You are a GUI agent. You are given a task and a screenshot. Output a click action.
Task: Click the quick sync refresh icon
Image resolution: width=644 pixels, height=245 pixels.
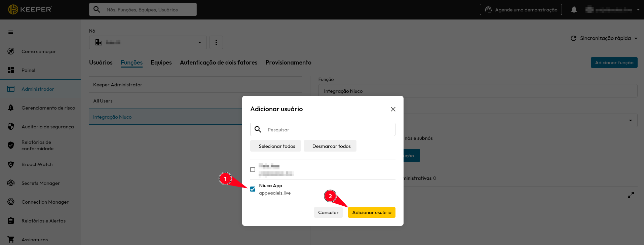coord(573,38)
